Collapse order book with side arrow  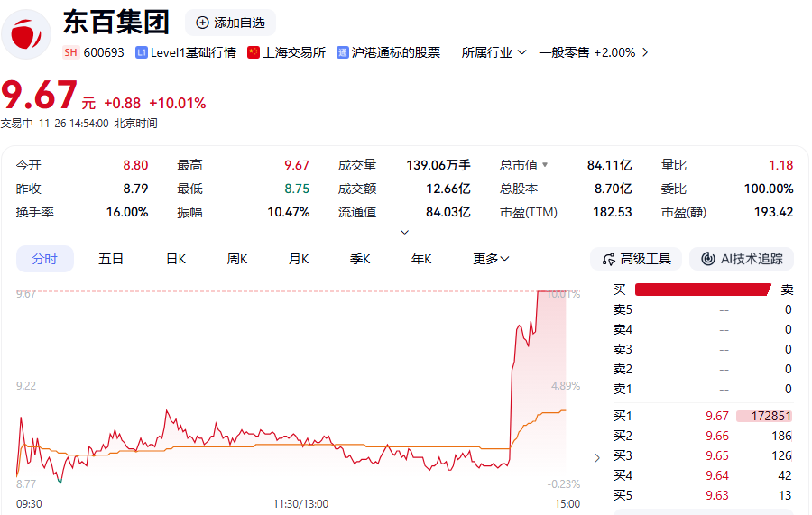point(596,457)
